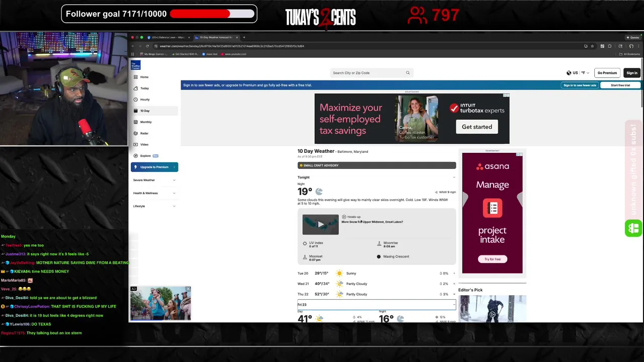
Task: Open Get Started With bookmark
Action: coord(186,54)
